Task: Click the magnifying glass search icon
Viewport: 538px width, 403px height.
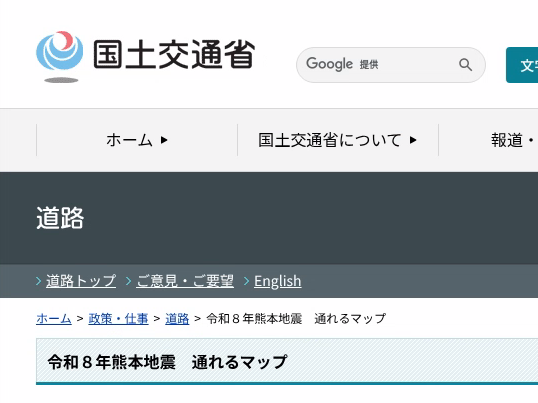Action: tap(465, 64)
